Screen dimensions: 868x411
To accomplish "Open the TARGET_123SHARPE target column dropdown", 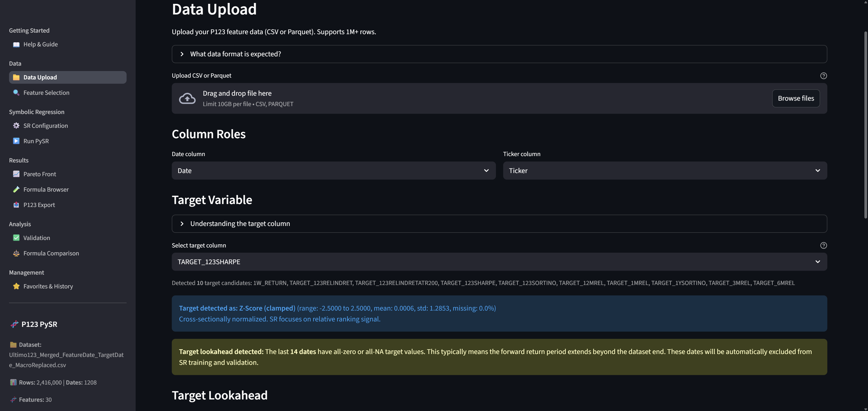I will (499, 262).
